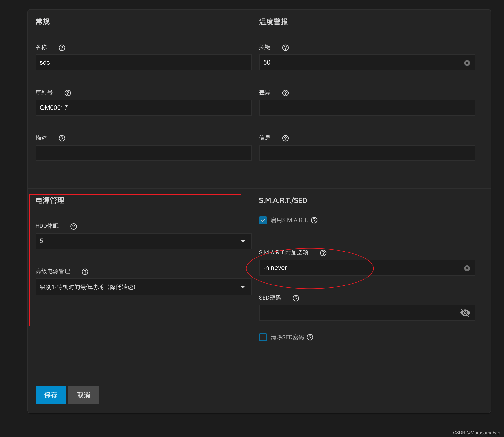
Task: Click into the 描述 input field
Action: (143, 153)
